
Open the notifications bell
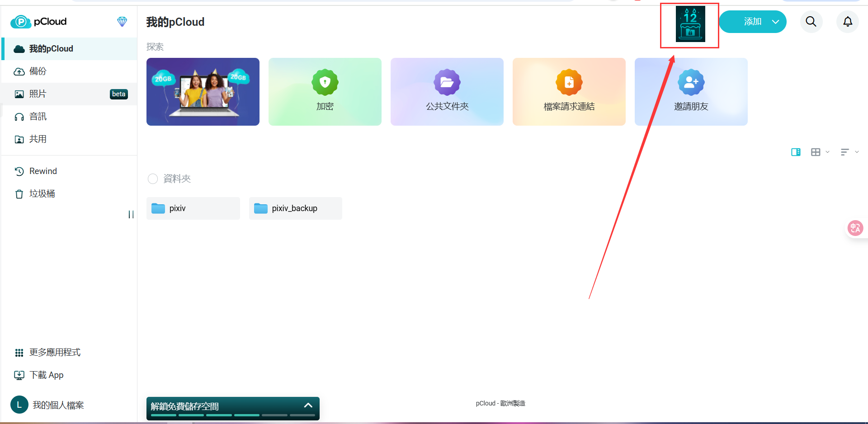click(x=848, y=22)
